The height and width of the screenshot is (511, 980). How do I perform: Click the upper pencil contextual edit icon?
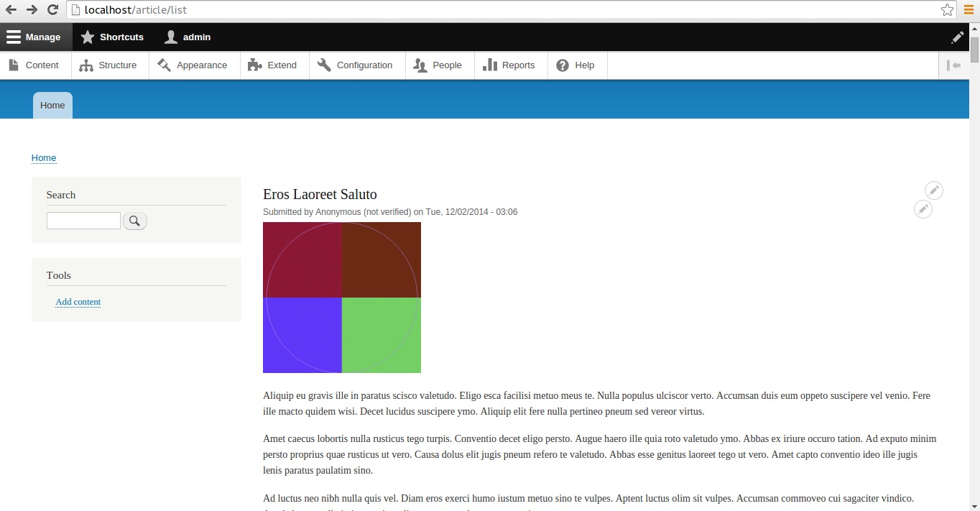933,190
